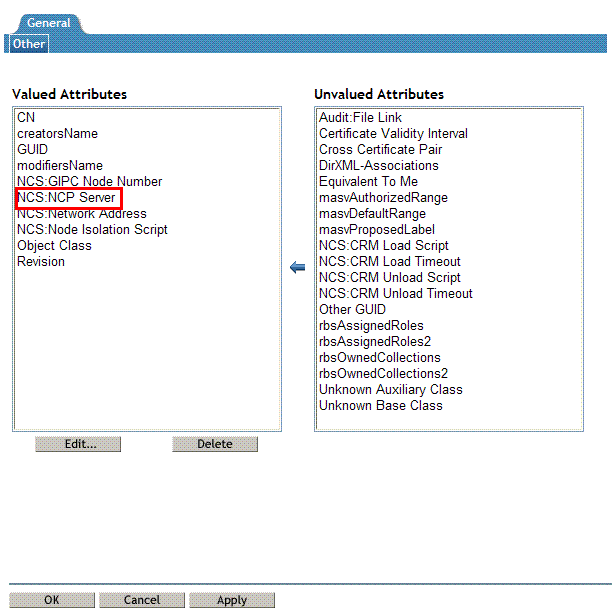Open the Other sub-tab

(x=29, y=44)
